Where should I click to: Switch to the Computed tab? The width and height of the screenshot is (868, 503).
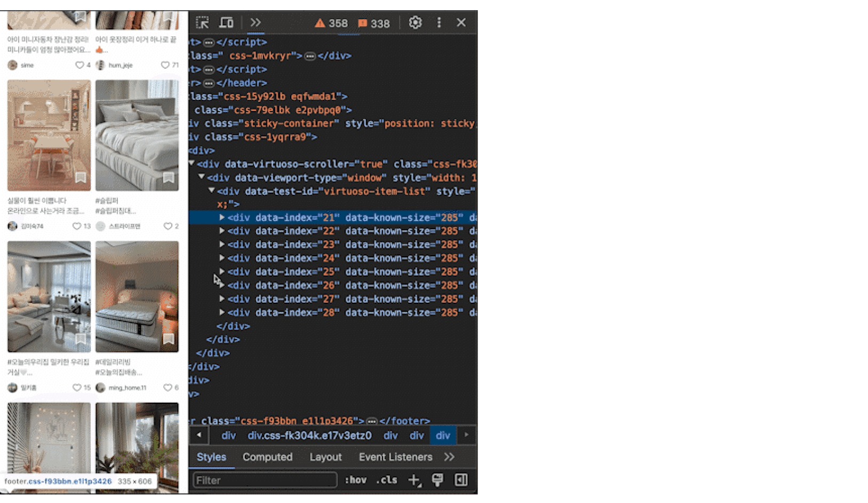[x=267, y=457]
